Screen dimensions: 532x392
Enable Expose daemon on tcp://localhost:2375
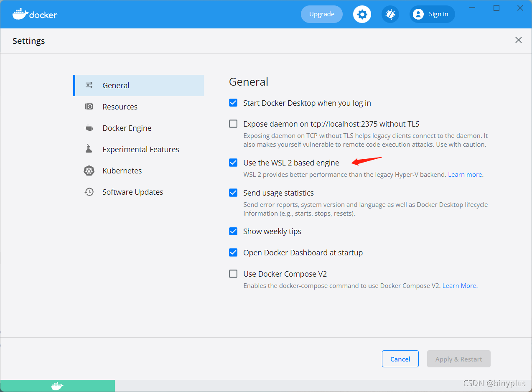click(233, 124)
